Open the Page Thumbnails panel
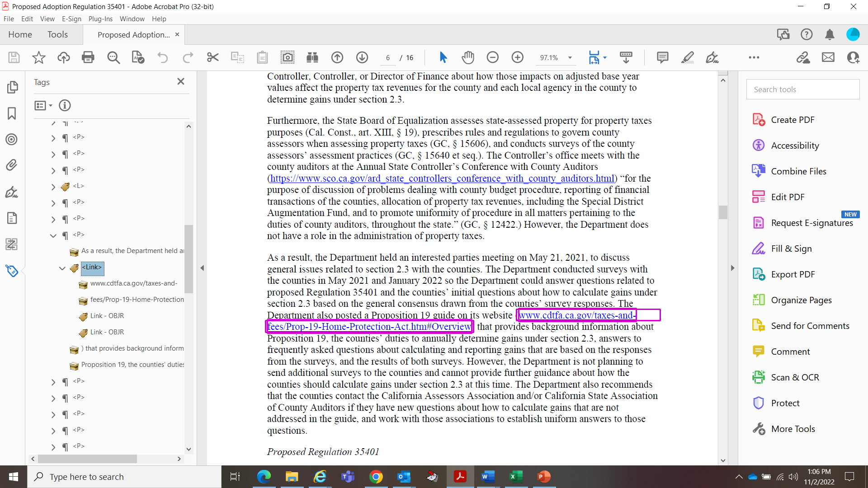Screen dimensions: 868x488 click(12, 87)
